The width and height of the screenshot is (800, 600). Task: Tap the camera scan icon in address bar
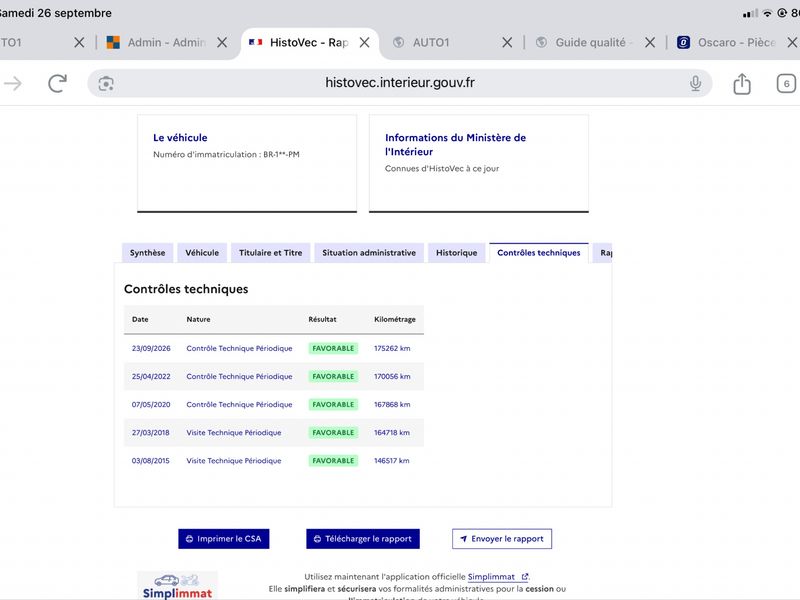click(106, 84)
